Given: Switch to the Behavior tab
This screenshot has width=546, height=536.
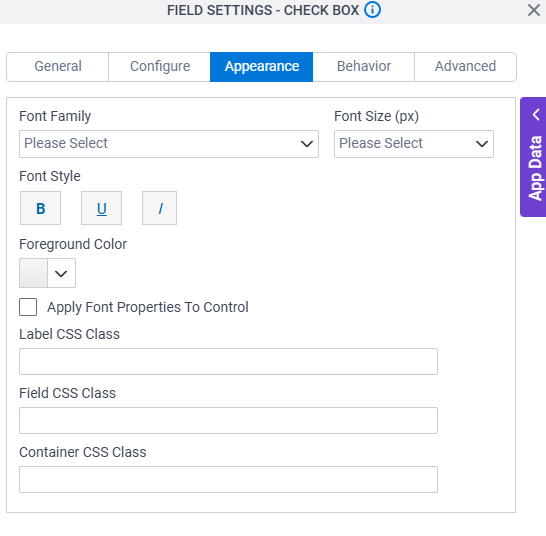Looking at the screenshot, I should click(364, 67).
